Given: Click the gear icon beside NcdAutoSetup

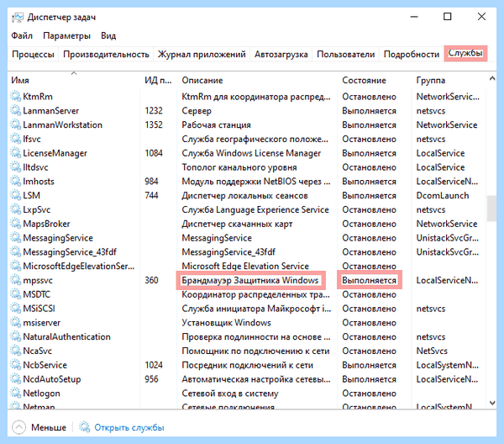Looking at the screenshot, I should tap(15, 379).
